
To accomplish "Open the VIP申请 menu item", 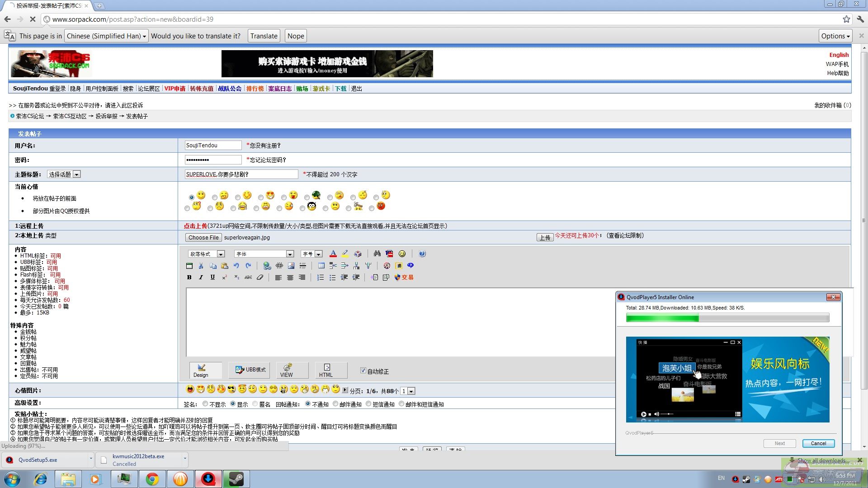I will click(x=175, y=89).
